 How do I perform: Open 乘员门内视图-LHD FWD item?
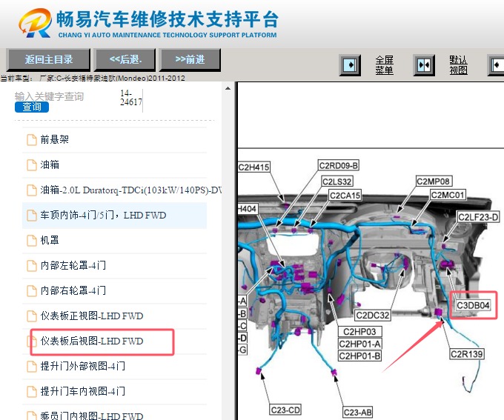[x=92, y=416]
